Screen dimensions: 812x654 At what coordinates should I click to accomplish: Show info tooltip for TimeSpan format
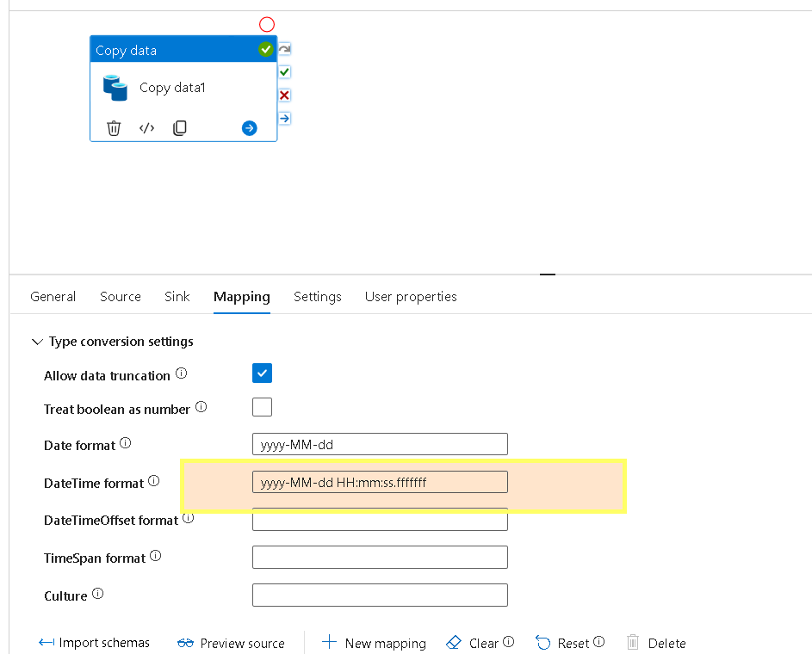[155, 556]
